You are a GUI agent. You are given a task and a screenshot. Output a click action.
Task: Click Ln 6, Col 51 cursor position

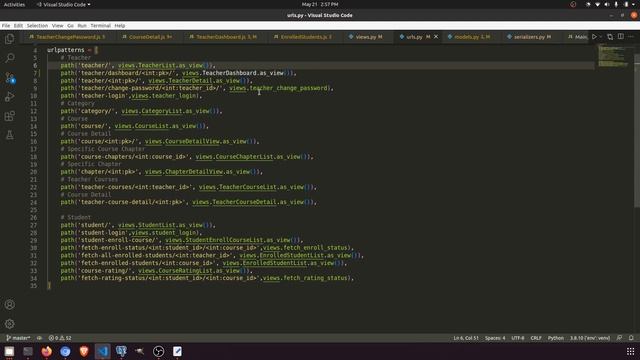466,338
